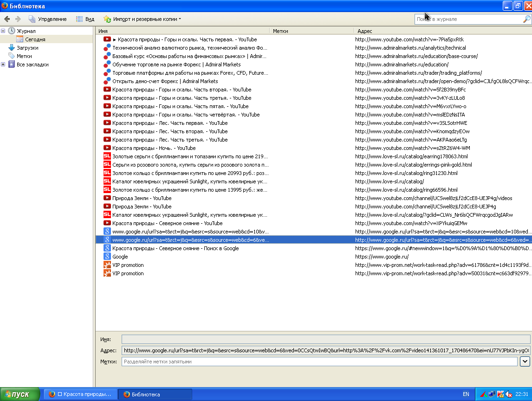Click the Адрес field in the details pane
Image resolution: width=532 pixels, height=401 pixels.
[x=326, y=350]
